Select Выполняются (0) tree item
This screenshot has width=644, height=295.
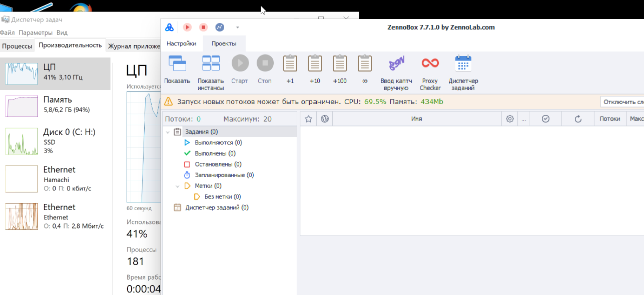click(x=218, y=142)
